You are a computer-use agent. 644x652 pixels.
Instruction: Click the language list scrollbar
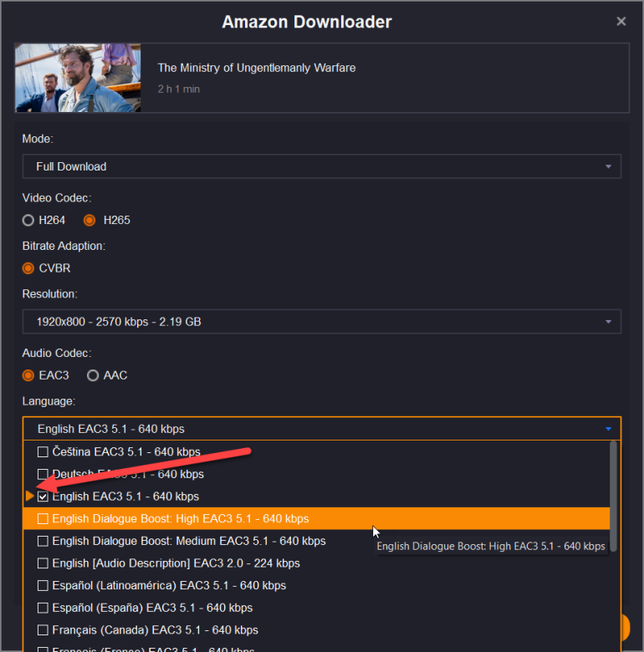(613, 497)
